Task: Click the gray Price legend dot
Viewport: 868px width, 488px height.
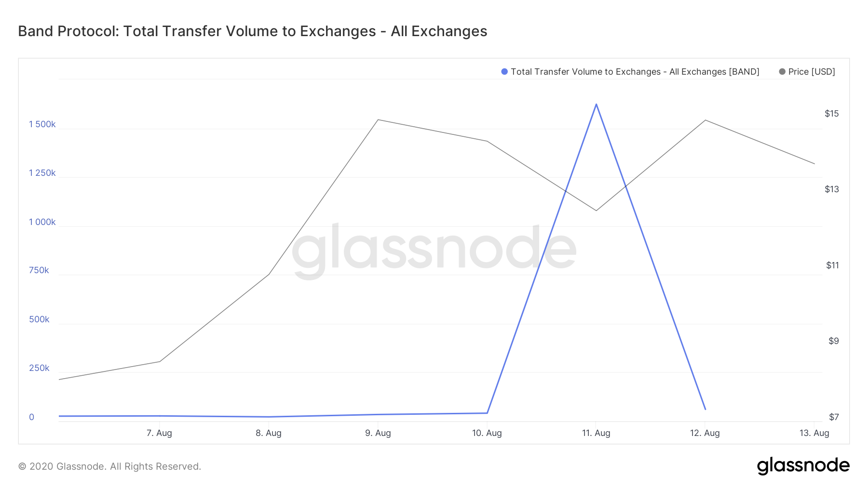Action: click(782, 72)
